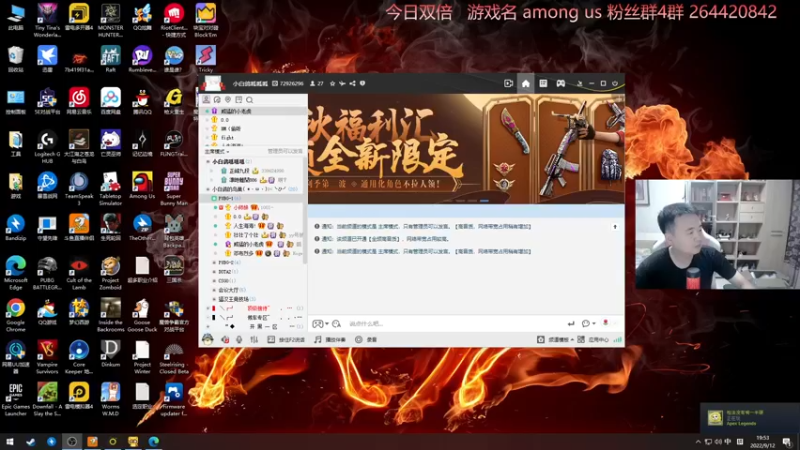Open the application center button
This screenshot has width=800, height=450.
coord(593,339)
